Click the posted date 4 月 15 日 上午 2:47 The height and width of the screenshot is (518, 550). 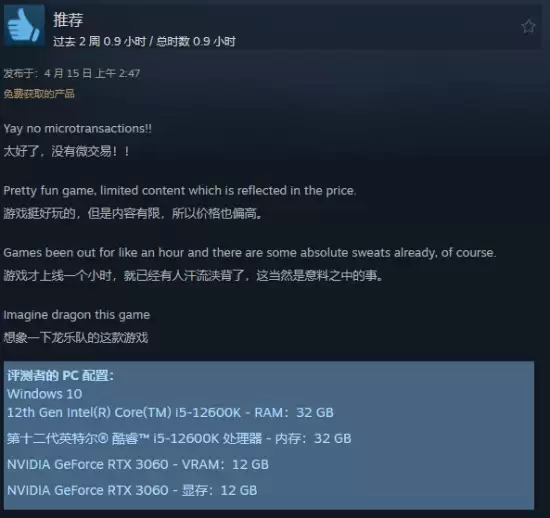[x=92, y=73]
